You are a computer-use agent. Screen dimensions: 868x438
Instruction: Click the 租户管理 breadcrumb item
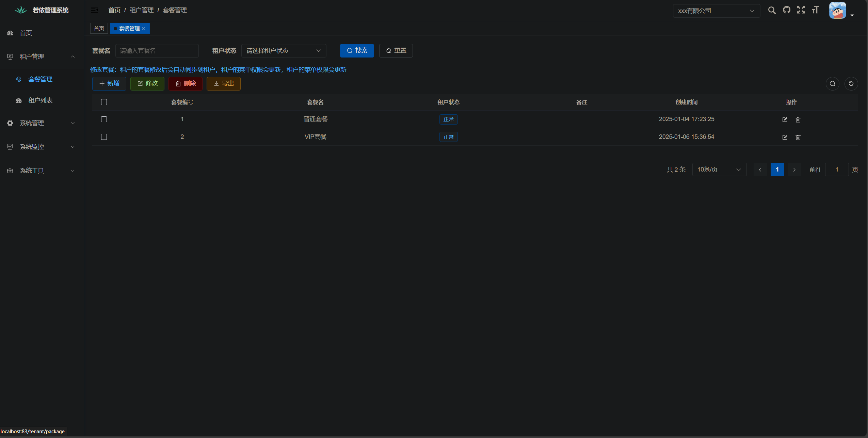[142, 10]
